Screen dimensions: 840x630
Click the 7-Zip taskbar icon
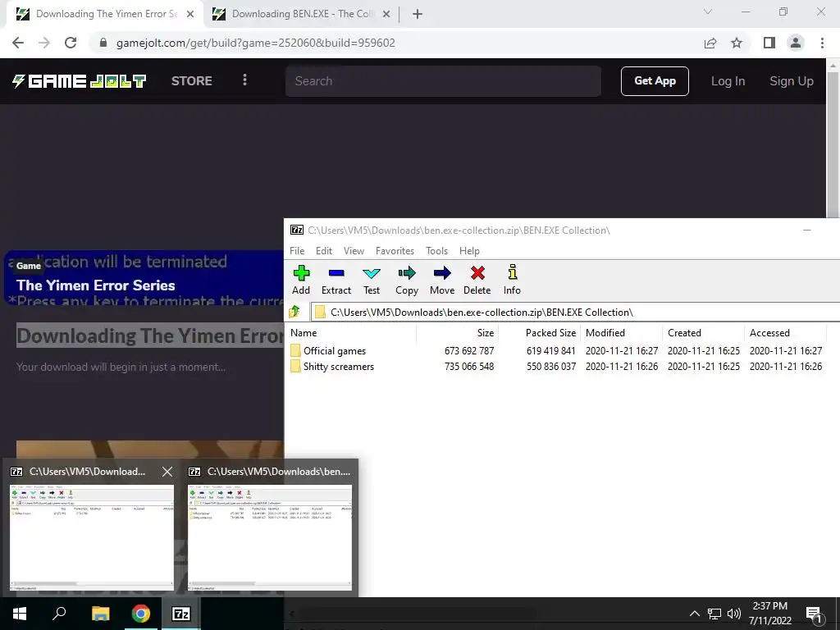(x=180, y=614)
